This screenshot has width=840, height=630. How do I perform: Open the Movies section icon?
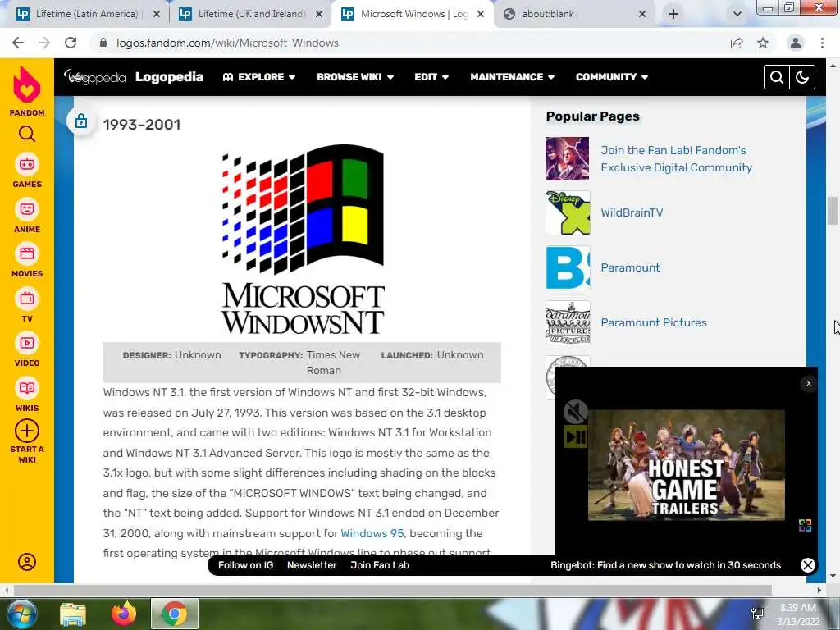[x=27, y=253]
